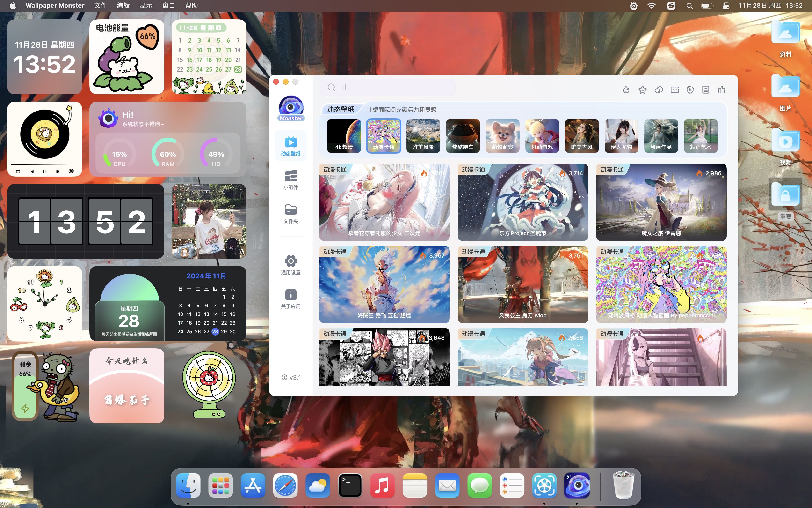This screenshot has width=812, height=508.
Task: Open wallpaper 东方 Project 圣诞节
Action: click(x=523, y=202)
